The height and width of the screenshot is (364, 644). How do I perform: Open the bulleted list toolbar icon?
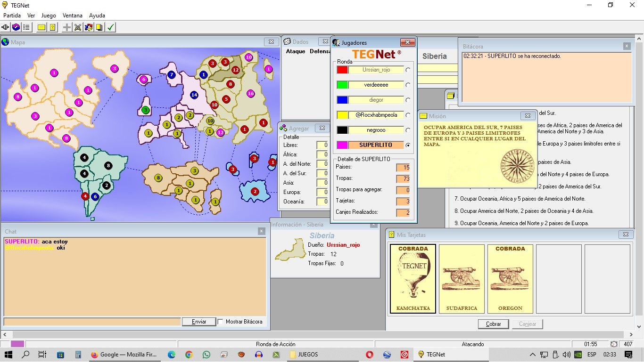26,27
